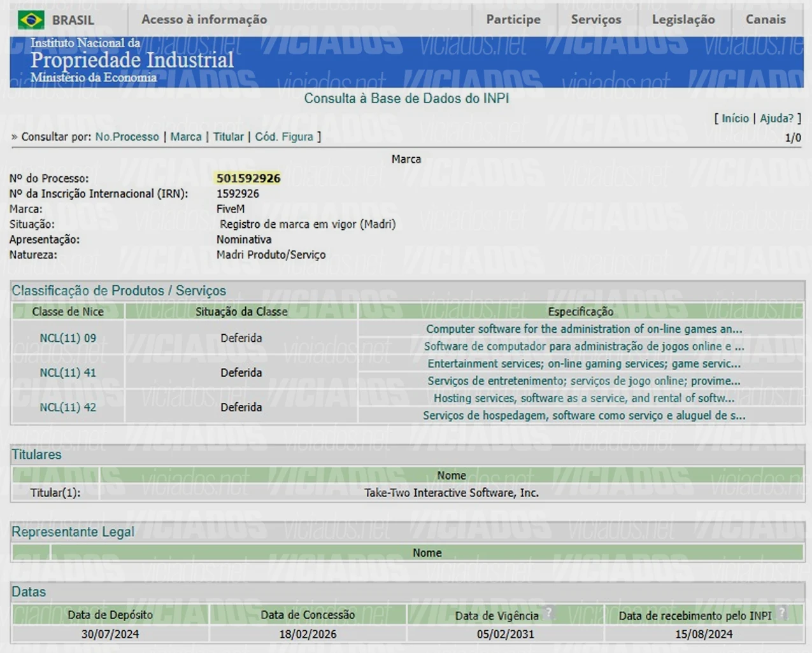The width and height of the screenshot is (812, 653).
Task: Click the Especificação column header
Action: (x=581, y=311)
